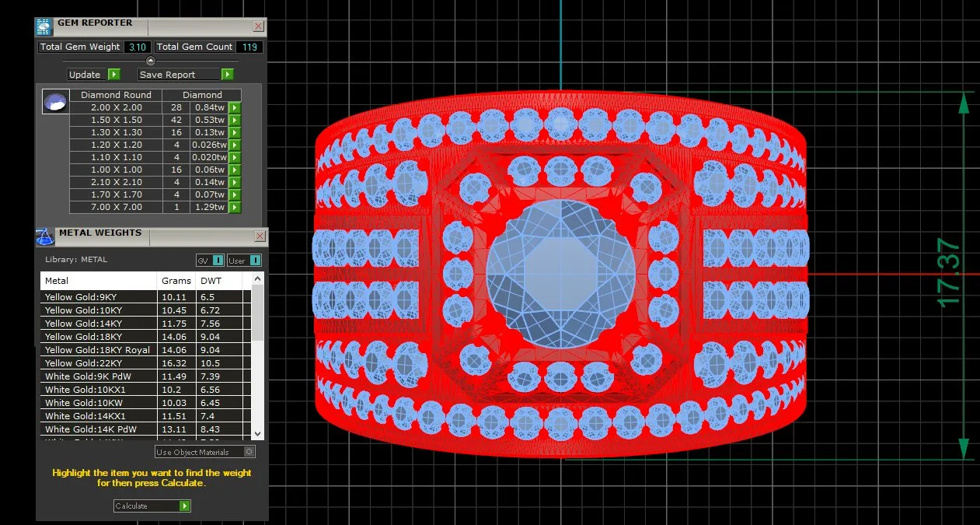Select the White Gold:14K PdW row

145,429
